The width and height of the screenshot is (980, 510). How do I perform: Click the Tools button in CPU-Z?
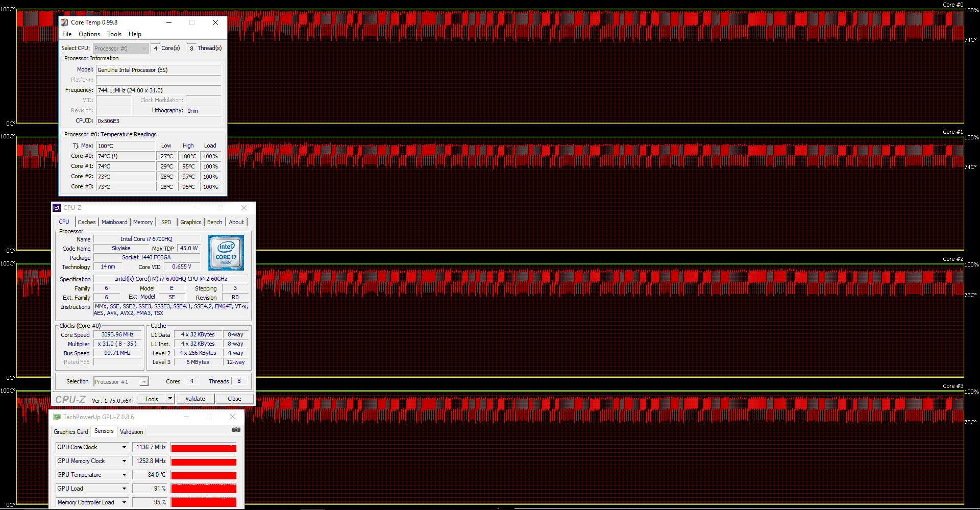[152, 399]
